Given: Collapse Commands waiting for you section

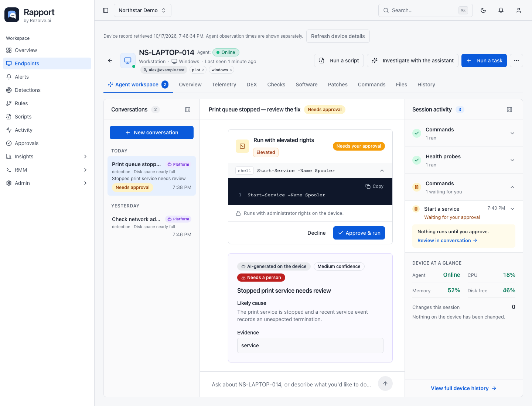Looking at the screenshot, I should (464, 187).
